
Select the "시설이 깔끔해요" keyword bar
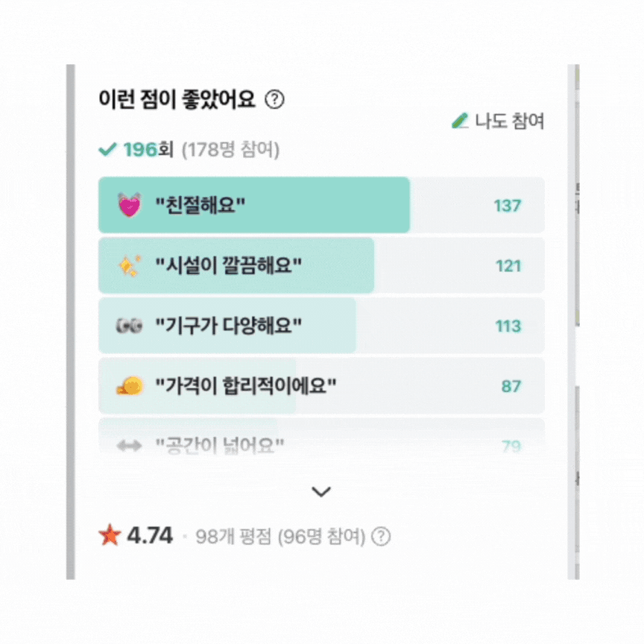(x=321, y=265)
